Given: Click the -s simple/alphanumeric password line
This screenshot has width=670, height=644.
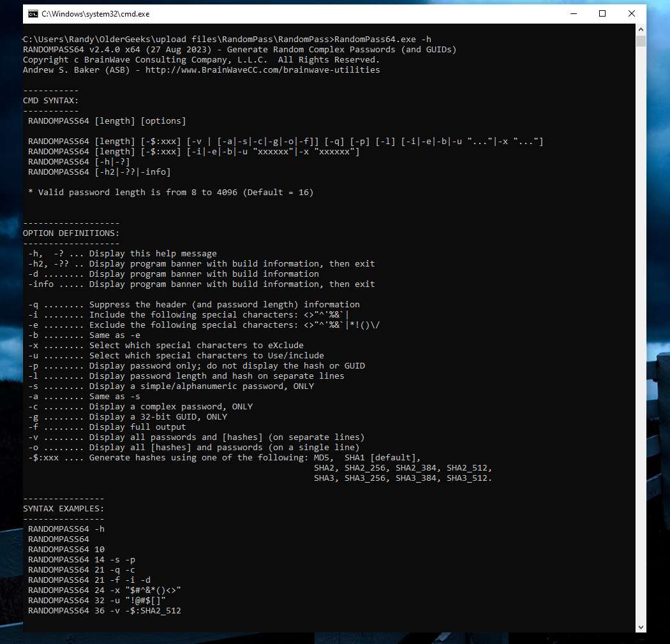Looking at the screenshot, I should tap(171, 386).
